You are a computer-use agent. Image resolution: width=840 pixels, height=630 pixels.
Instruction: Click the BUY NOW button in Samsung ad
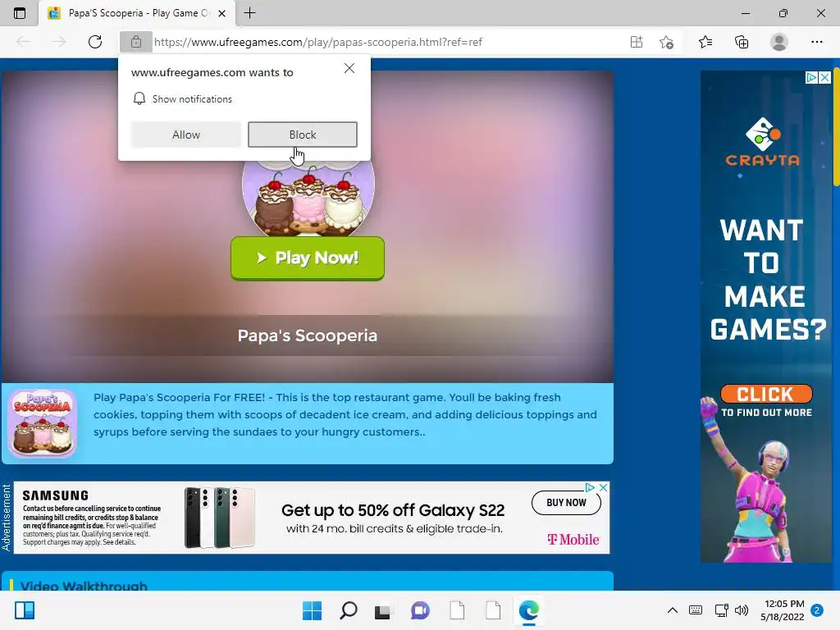566,503
